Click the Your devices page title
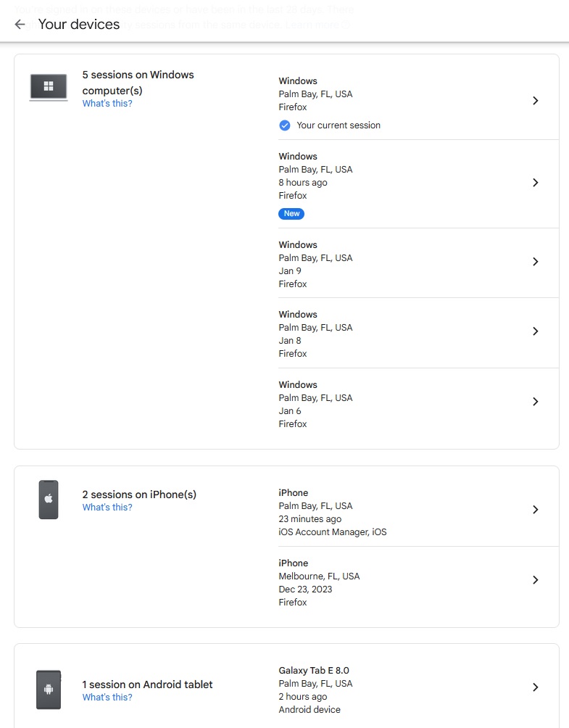The width and height of the screenshot is (569, 728). coord(79,24)
